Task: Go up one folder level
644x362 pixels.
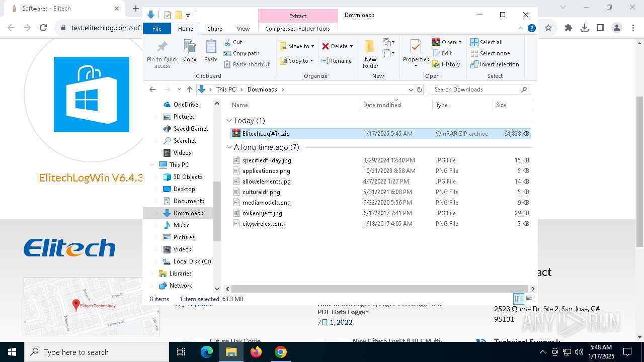Action: pos(189,89)
